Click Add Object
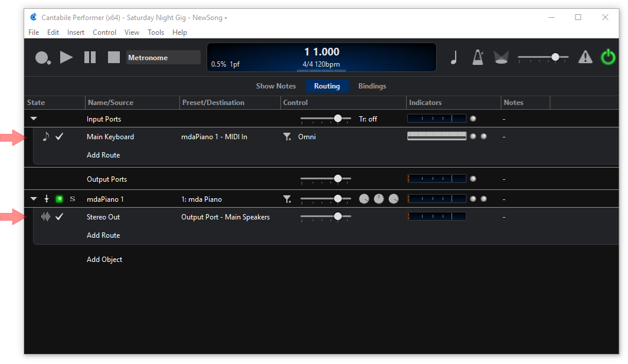The height and width of the screenshot is (364, 628). [104, 260]
